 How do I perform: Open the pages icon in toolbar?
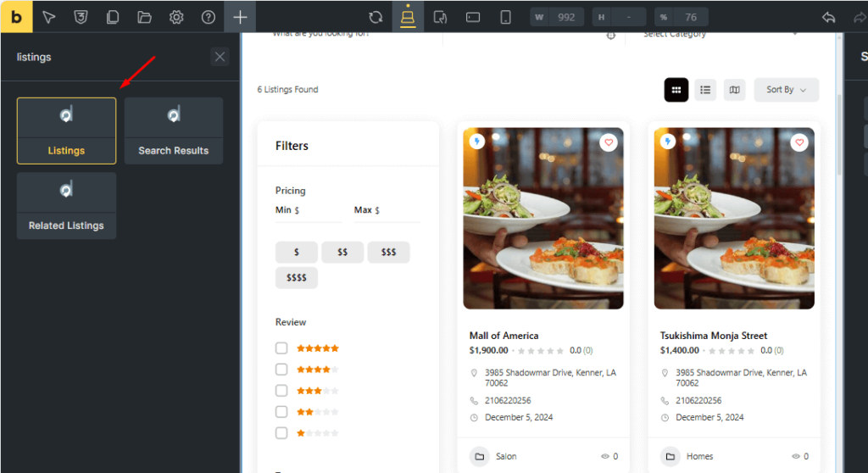coord(113,17)
